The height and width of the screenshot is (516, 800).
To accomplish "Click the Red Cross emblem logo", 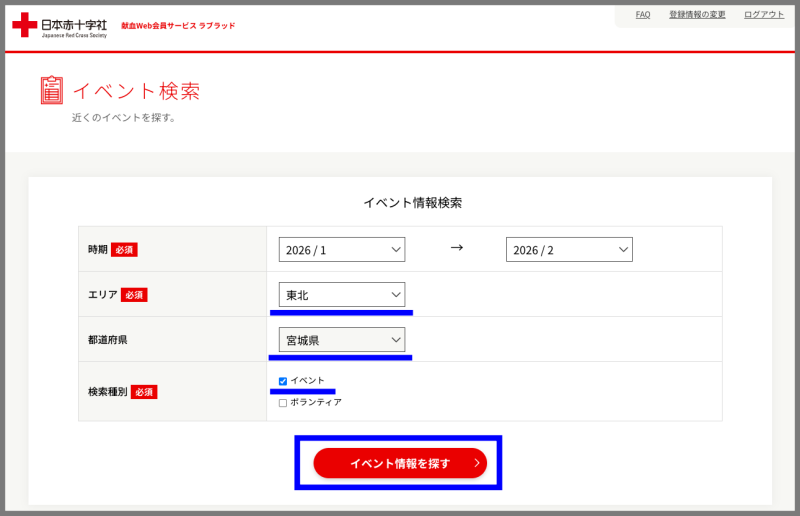I will (24, 25).
